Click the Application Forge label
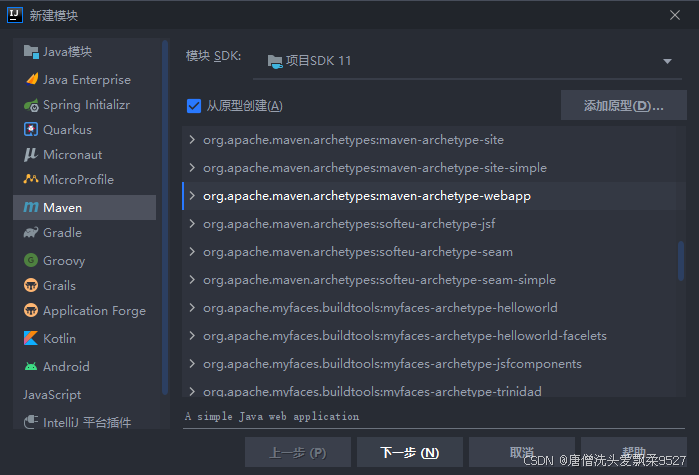Viewport: 699px width, 475px height. point(95,311)
